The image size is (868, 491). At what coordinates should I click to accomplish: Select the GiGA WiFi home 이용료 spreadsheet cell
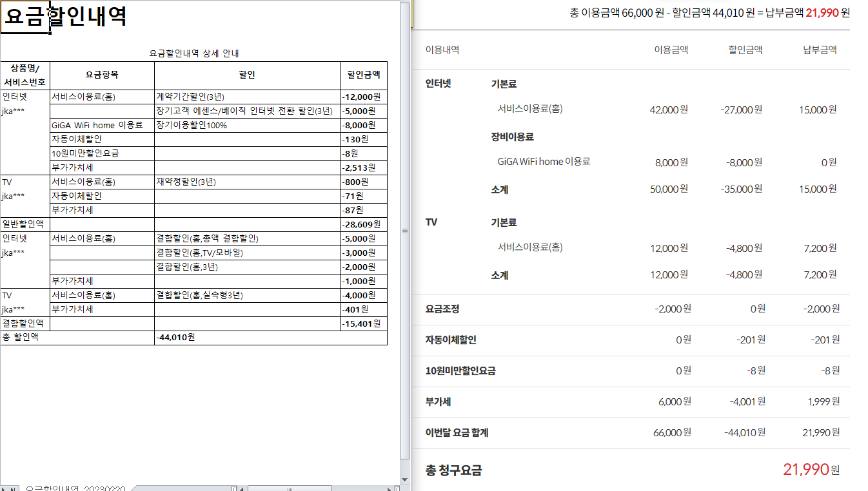point(102,125)
